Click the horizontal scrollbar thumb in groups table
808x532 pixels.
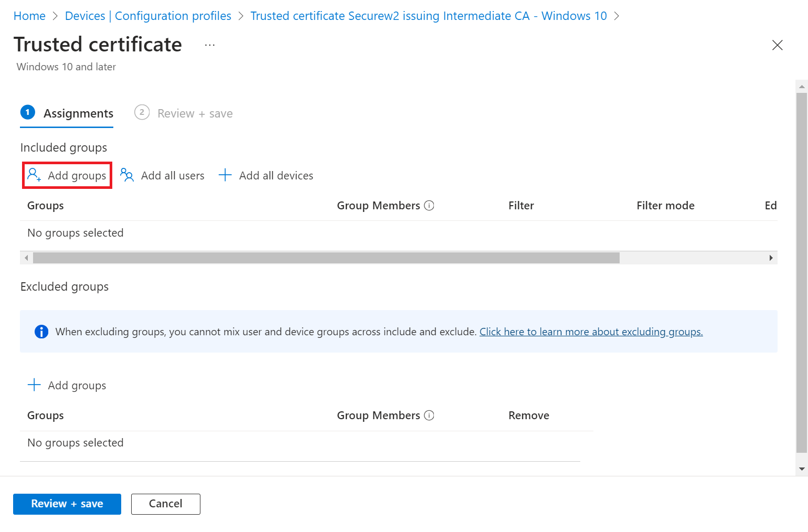tap(325, 258)
